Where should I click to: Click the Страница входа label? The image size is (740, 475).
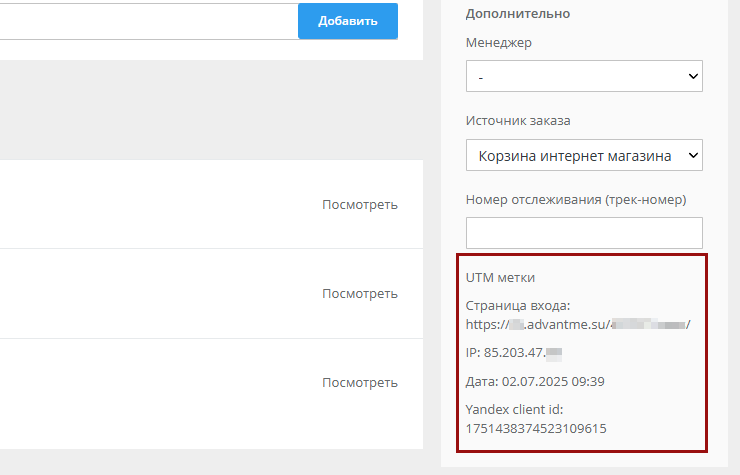[518, 306]
